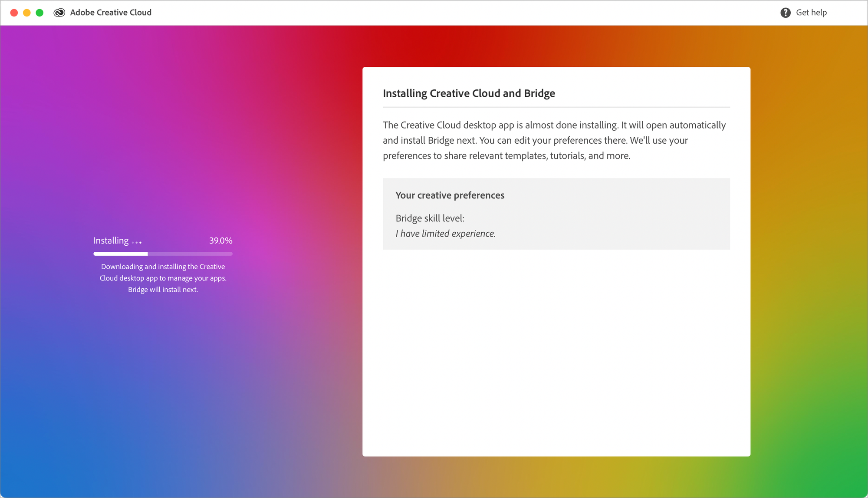Click the Get help question mark icon
The height and width of the screenshot is (498, 868).
786,13
